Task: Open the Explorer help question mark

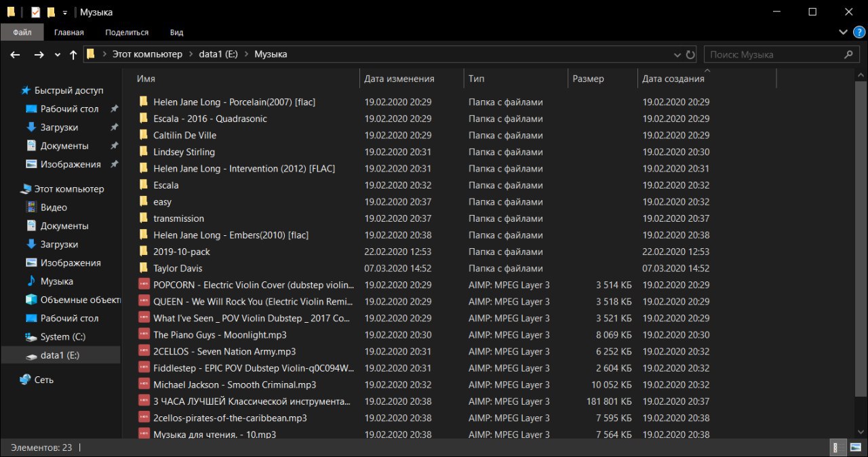Action: (x=859, y=32)
